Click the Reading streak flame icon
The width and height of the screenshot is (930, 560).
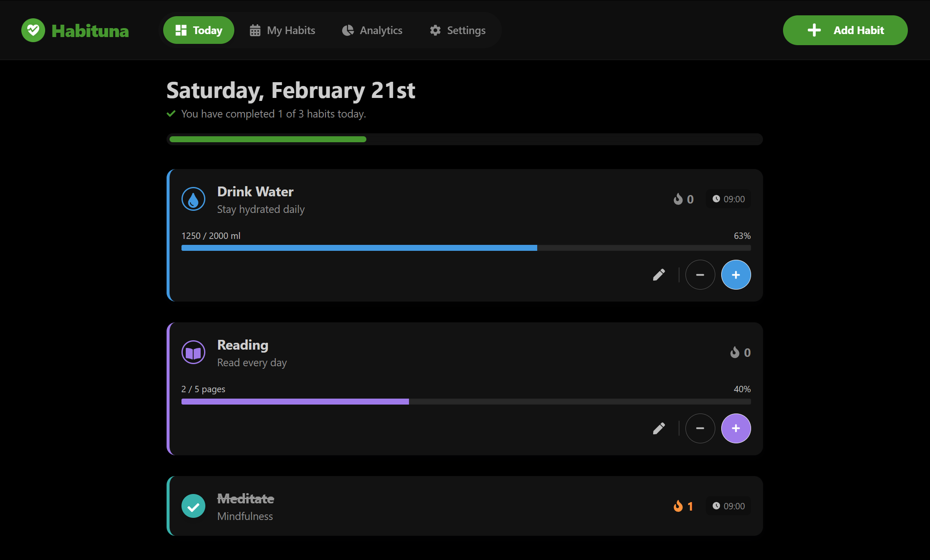734,352
